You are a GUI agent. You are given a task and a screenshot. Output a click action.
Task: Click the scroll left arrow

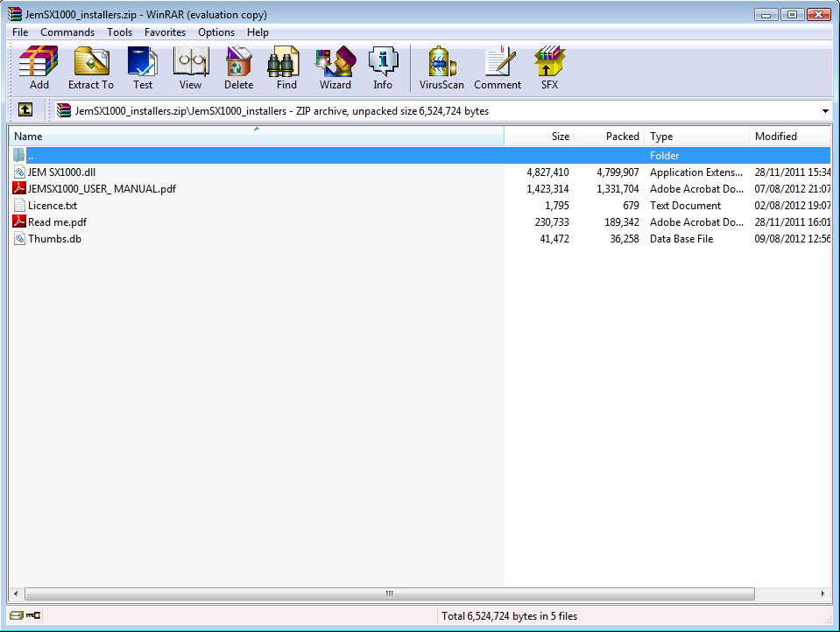(x=16, y=593)
